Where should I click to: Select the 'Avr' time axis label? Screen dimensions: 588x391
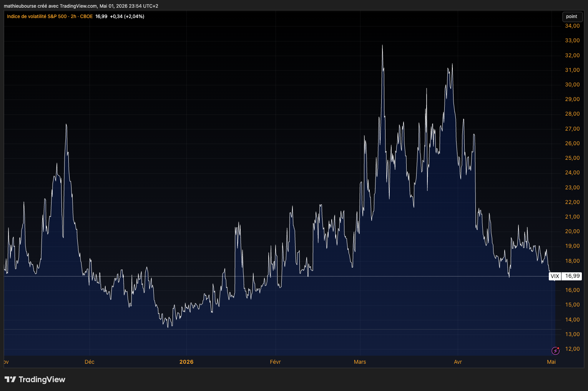[458, 362]
